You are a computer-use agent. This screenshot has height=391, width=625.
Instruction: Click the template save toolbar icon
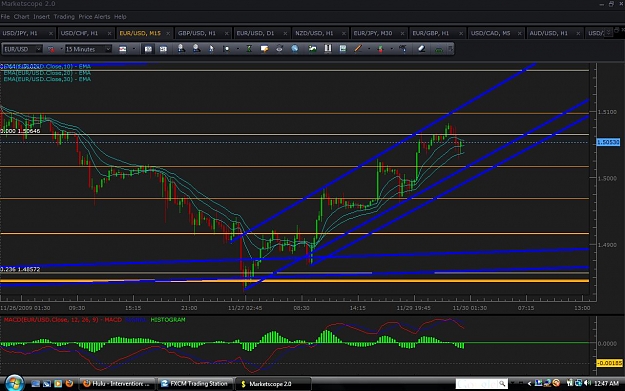click(x=343, y=49)
